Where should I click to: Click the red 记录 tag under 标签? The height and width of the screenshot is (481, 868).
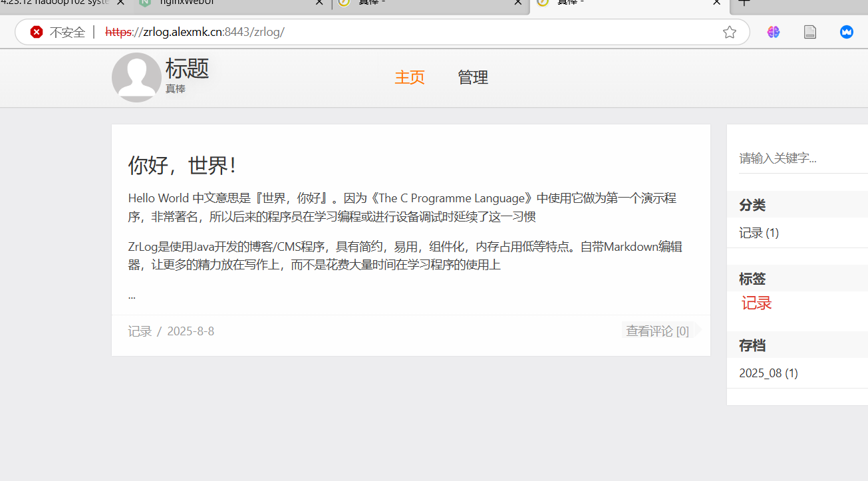pyautogui.click(x=756, y=303)
